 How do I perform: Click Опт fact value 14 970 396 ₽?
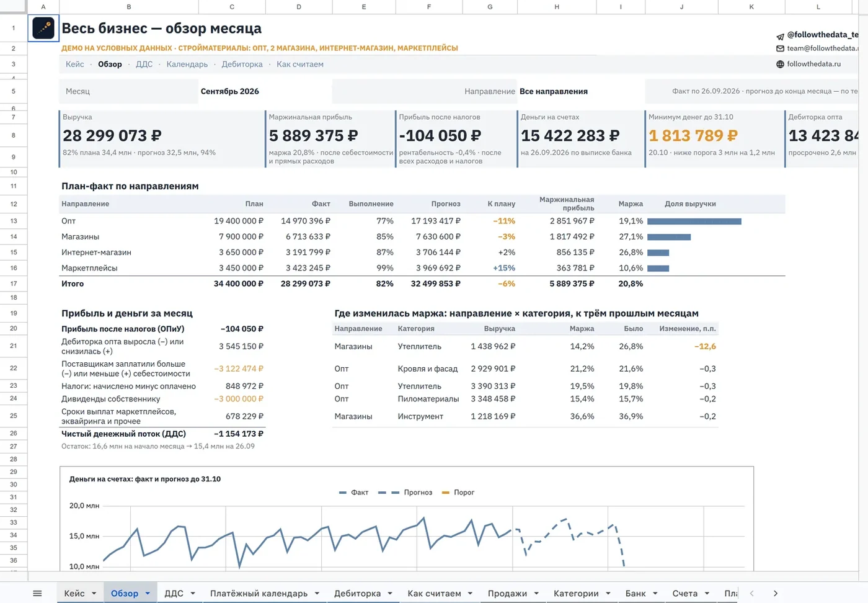pos(306,221)
